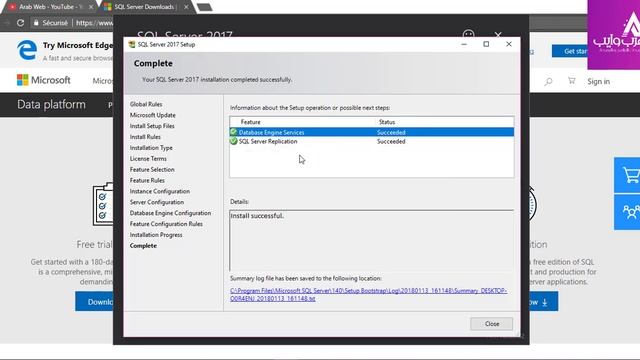Screen dimensions: 640x360
Task: Click the checklist clipboard icon above Free trial
Action: 103,204
